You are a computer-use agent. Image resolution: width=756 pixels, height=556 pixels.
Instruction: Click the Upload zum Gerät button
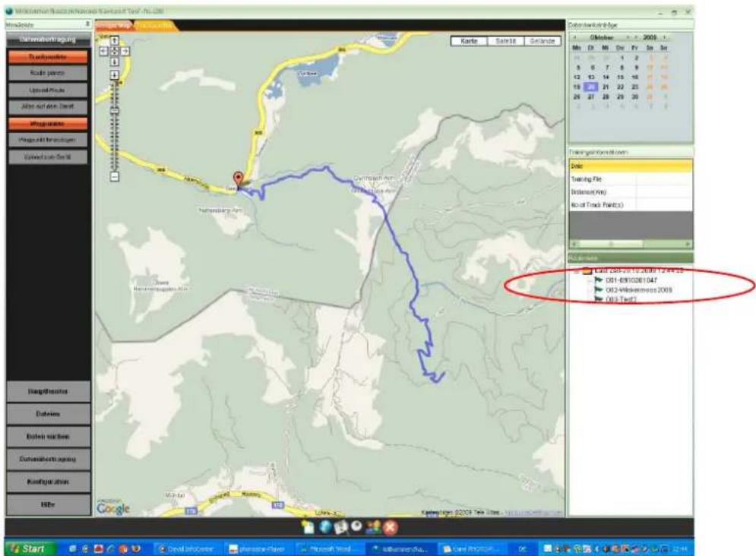pos(48,157)
